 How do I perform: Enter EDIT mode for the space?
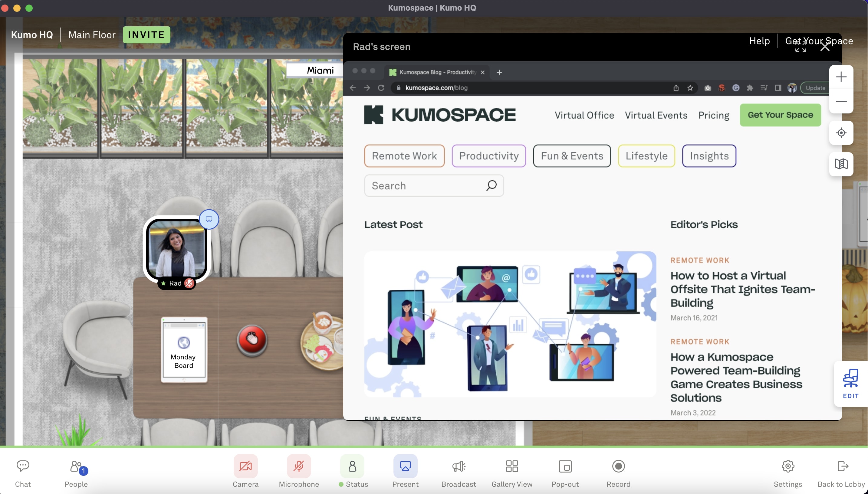pos(850,384)
